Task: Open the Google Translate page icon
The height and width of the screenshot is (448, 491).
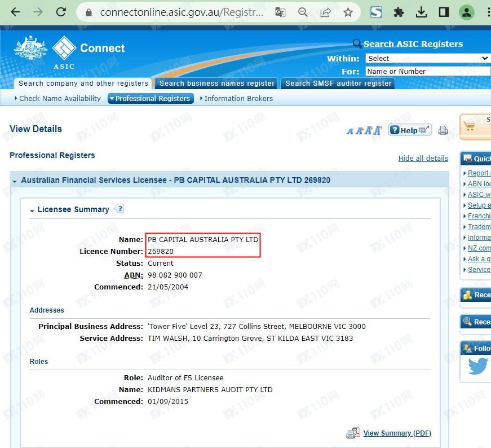Action: click(280, 12)
